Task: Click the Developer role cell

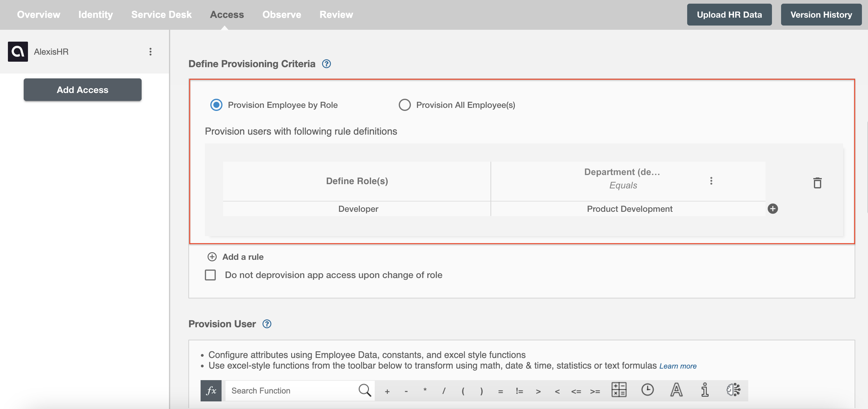Action: click(357, 209)
